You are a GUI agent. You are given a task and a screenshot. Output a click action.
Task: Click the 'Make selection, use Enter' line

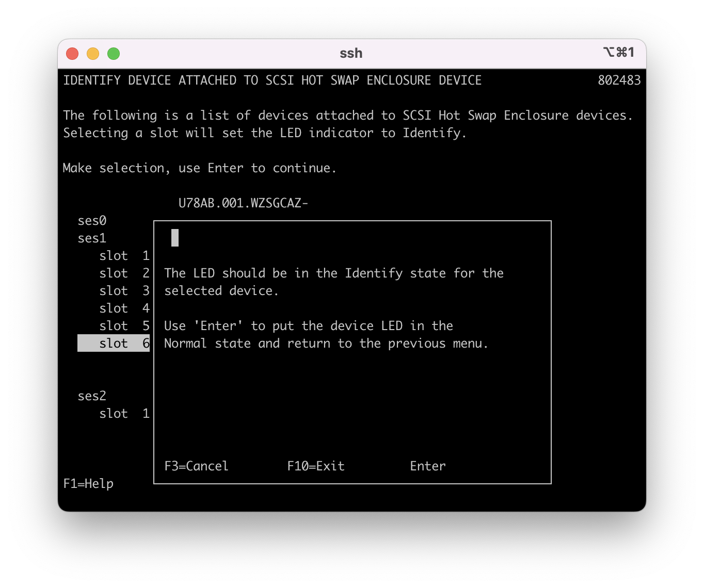coord(199,168)
